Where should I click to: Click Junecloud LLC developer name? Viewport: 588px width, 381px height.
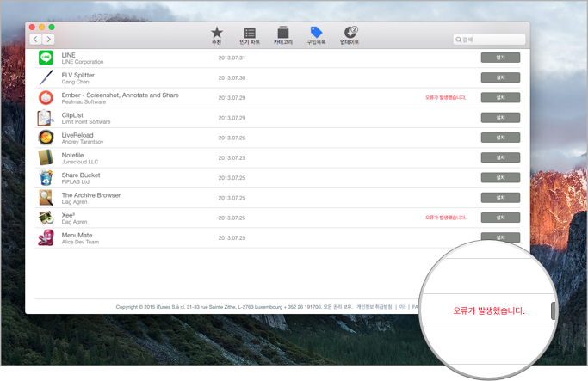tap(80, 162)
